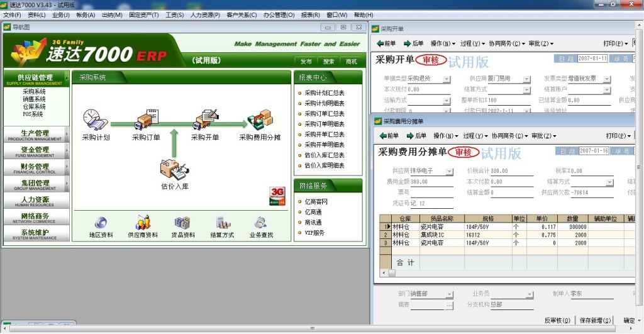
Task: Go to 后单 in 采购费用分摊单 window
Action: (x=416, y=136)
